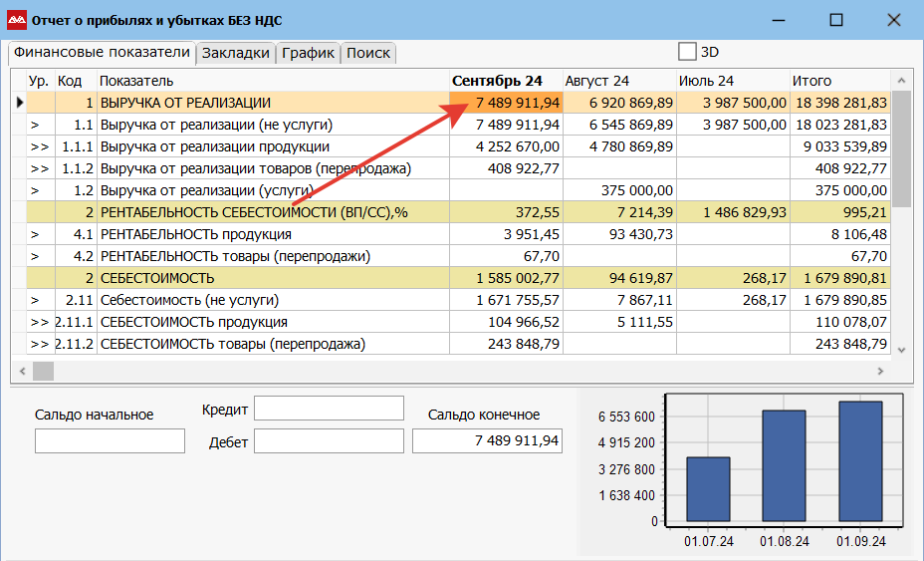The width and height of the screenshot is (924, 561).
Task: Click cell 1 585 002,77 in СЕБЕСТОИМОСТЬ row
Action: 506,278
